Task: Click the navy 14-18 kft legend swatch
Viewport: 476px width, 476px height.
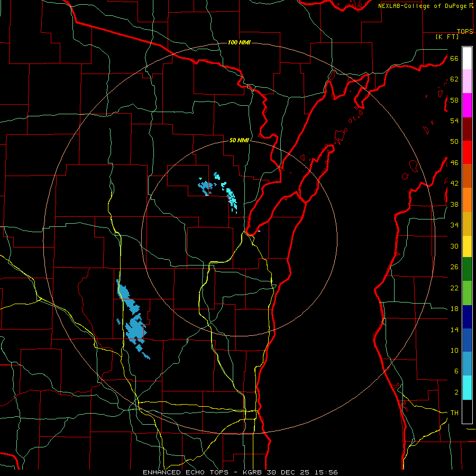Action: pyautogui.click(x=467, y=317)
